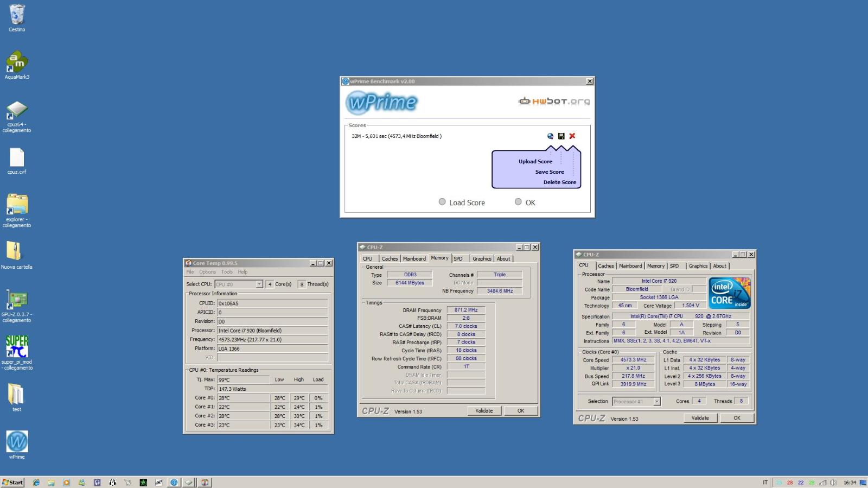Click the Windows Start button
Screen dimensions: 868x488
[12, 482]
